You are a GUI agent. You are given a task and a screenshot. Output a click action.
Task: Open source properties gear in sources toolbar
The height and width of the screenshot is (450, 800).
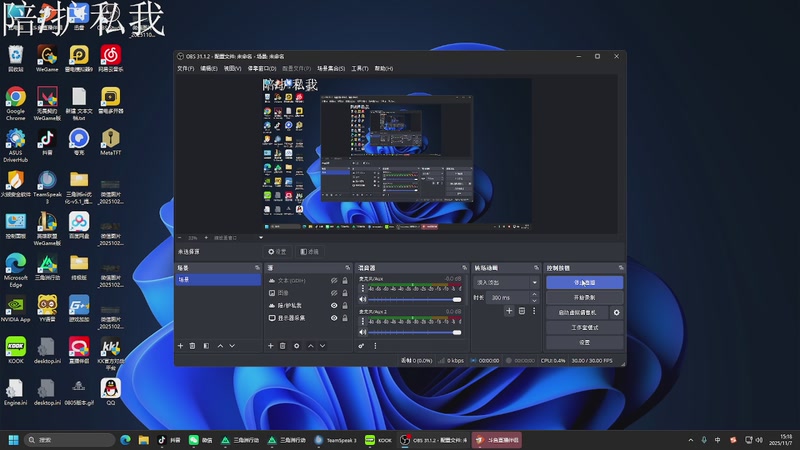click(295, 345)
